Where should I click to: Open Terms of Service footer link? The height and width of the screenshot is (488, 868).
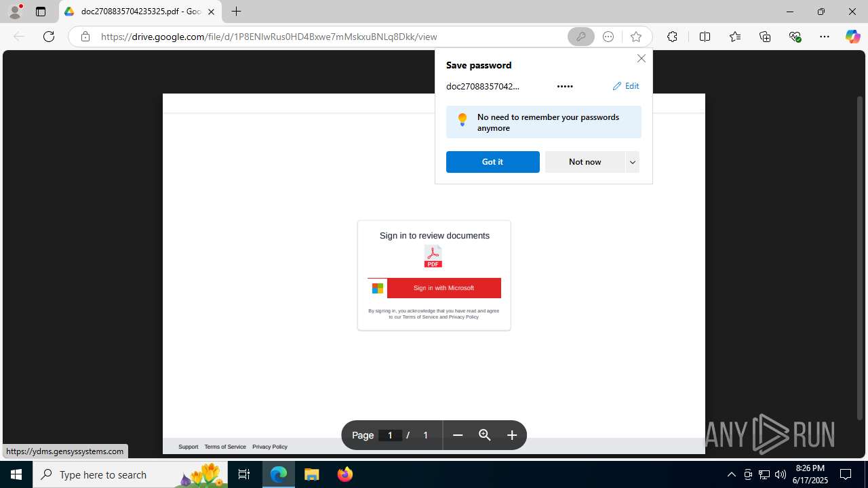tap(225, 447)
